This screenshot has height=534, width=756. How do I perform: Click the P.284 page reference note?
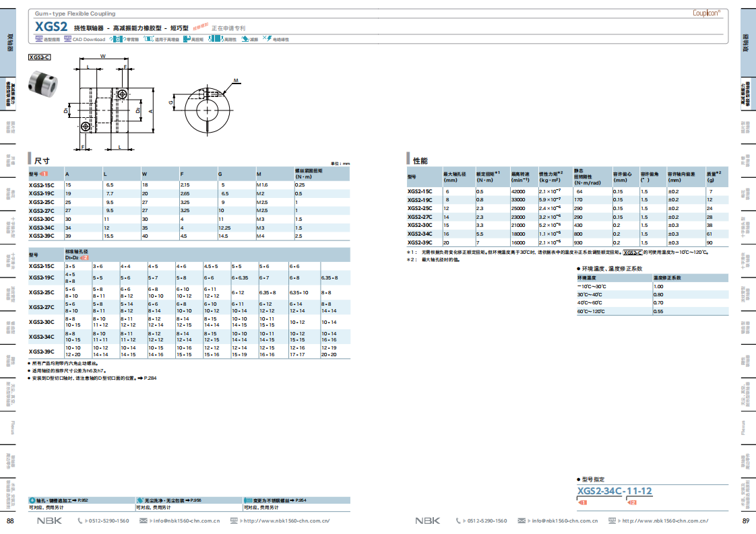(150, 378)
